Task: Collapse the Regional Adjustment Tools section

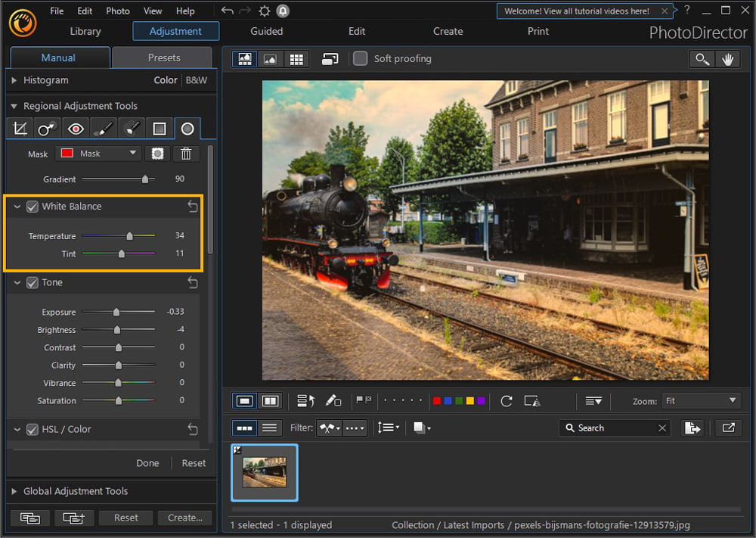Action: pos(14,106)
